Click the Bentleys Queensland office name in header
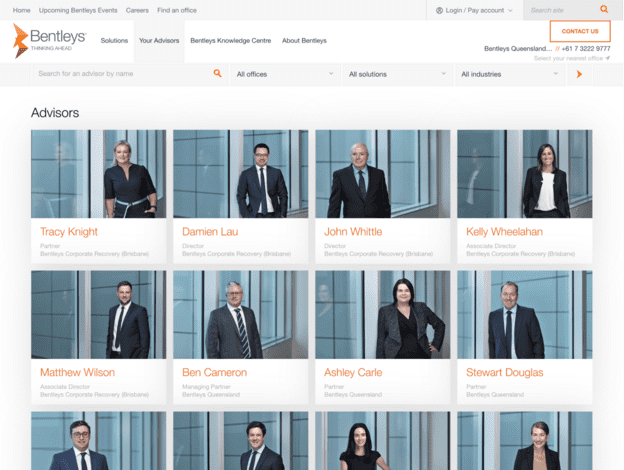The height and width of the screenshot is (470, 624). coord(518,49)
